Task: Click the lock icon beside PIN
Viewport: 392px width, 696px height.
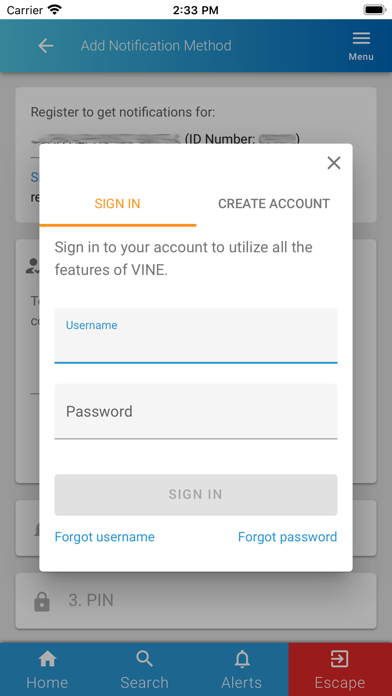Action: (x=42, y=601)
